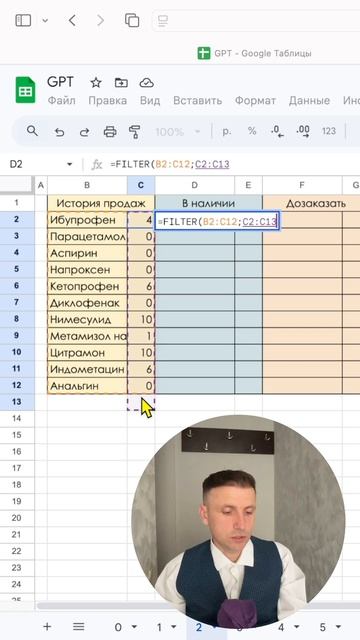The height and width of the screenshot is (640, 360).
Task: Select the Метамизол cell
Action: click(87, 336)
